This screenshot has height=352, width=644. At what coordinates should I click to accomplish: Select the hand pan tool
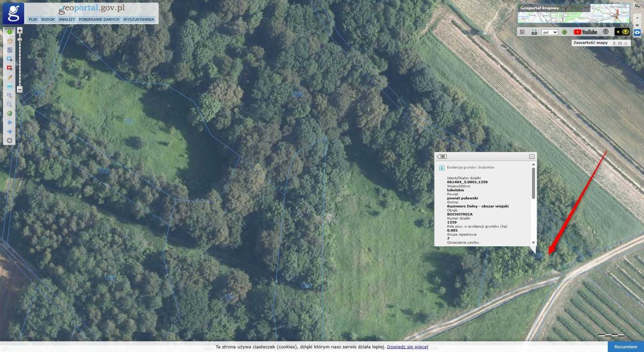[10, 41]
